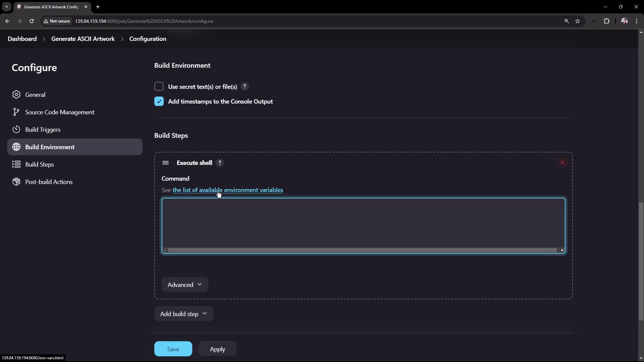Save the job configuration
644x362 pixels.
[x=173, y=349]
